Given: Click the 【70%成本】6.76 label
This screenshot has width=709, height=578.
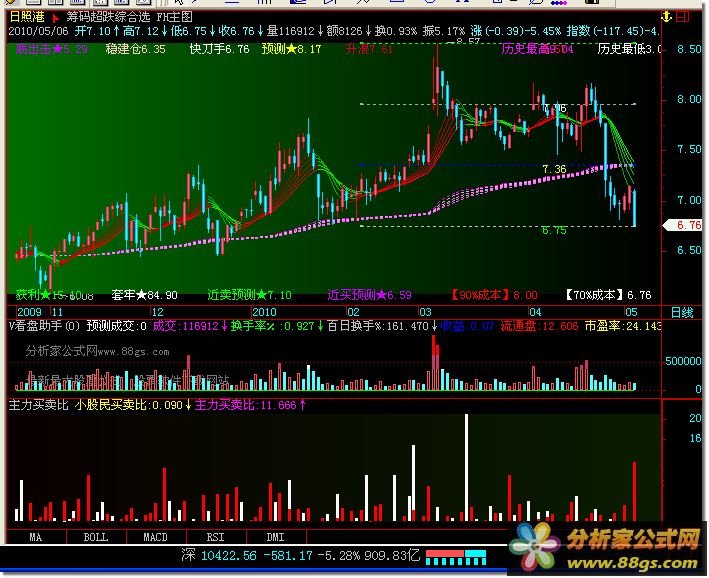Looking at the screenshot, I should coord(608,295).
